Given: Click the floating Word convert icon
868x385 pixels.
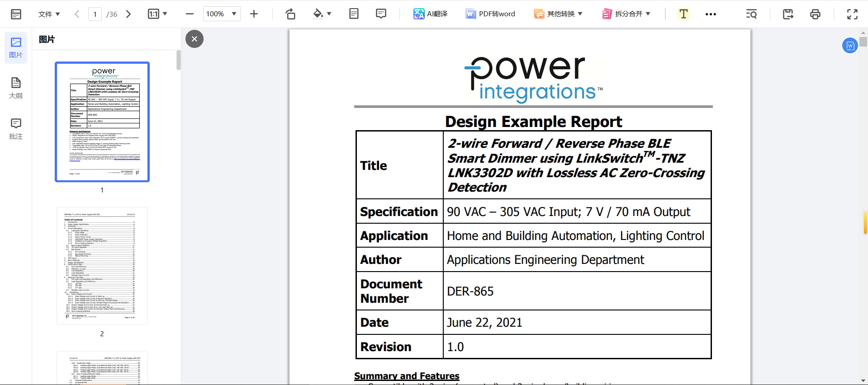Looking at the screenshot, I should (850, 45).
